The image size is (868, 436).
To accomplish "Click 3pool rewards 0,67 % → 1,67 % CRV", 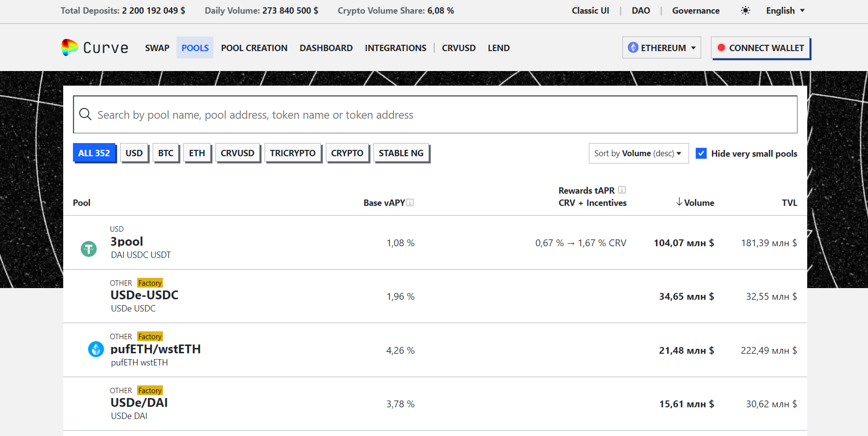I will tap(581, 243).
